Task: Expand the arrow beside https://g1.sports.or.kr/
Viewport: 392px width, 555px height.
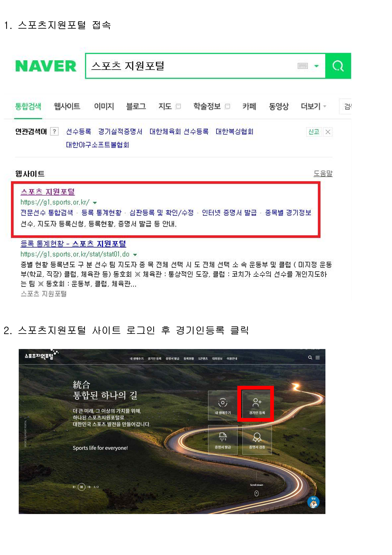Action: click(x=95, y=203)
